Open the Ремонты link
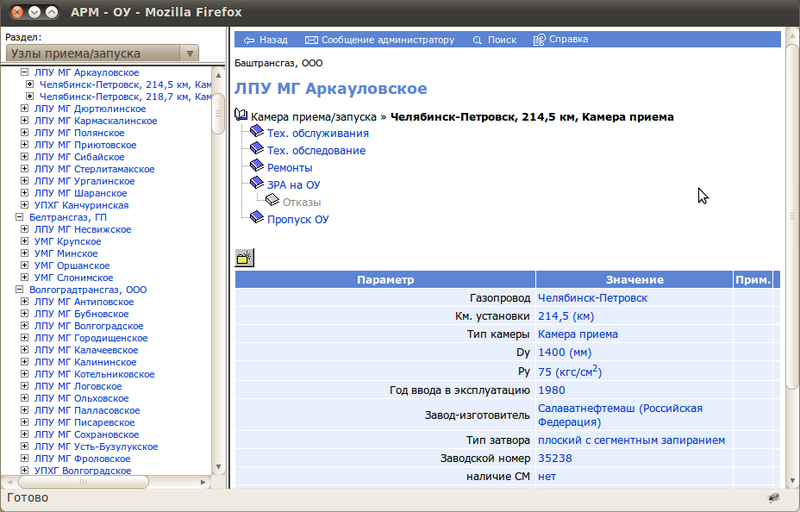The image size is (800, 512). [290, 168]
